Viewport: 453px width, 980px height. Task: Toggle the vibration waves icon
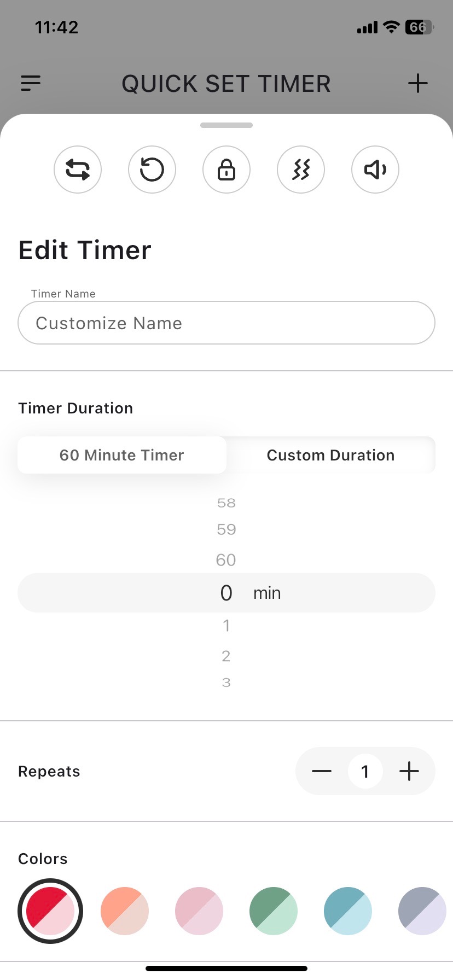coord(301,170)
